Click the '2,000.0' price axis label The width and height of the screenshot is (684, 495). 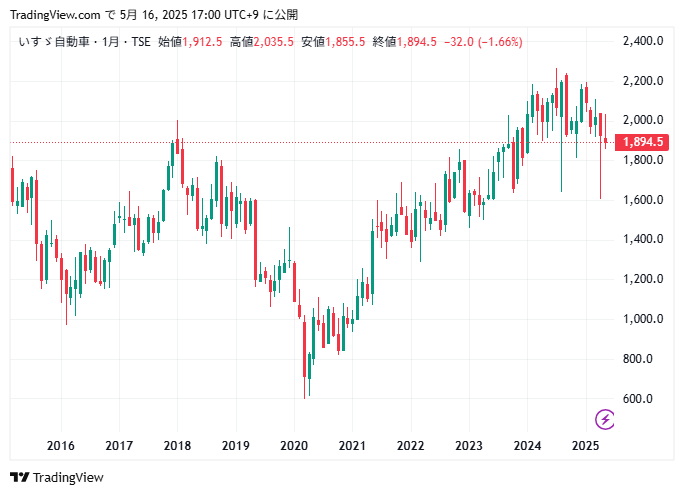click(x=643, y=120)
